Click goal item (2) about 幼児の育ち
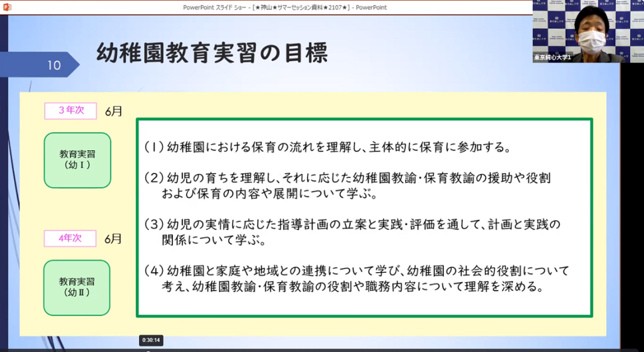Viewport: 644px width, 352px height. click(x=347, y=186)
